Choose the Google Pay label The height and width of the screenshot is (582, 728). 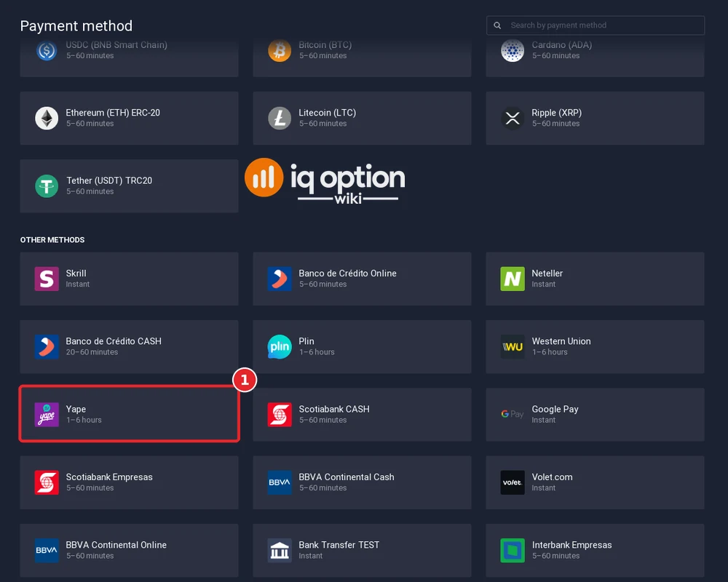pos(555,410)
